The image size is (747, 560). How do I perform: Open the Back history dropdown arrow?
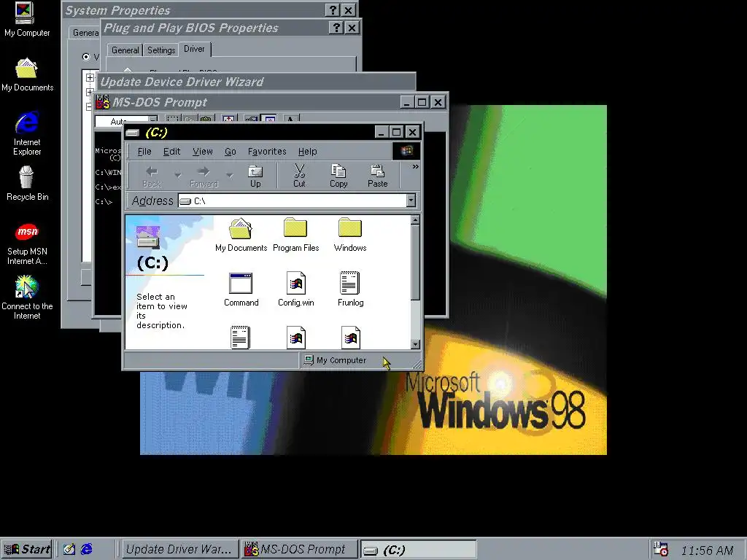(178, 176)
